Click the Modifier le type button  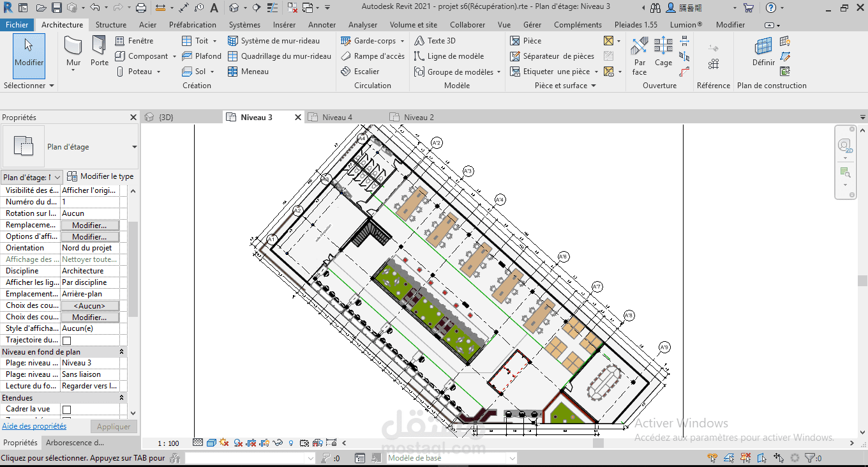(x=101, y=176)
